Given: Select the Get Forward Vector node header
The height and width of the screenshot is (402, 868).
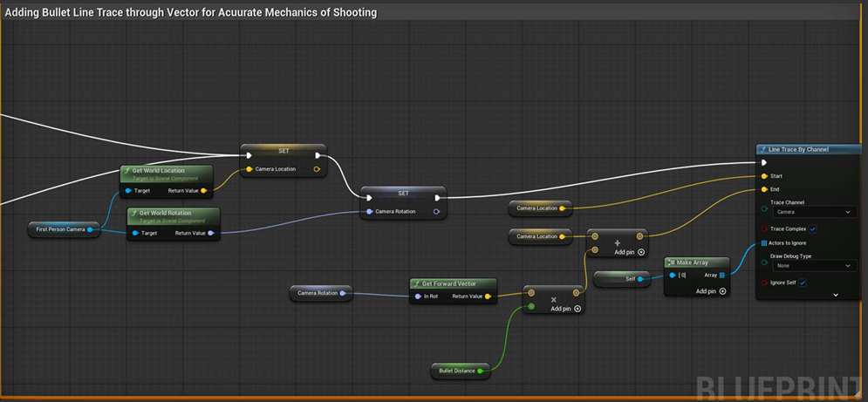Looking at the screenshot, I should point(454,283).
